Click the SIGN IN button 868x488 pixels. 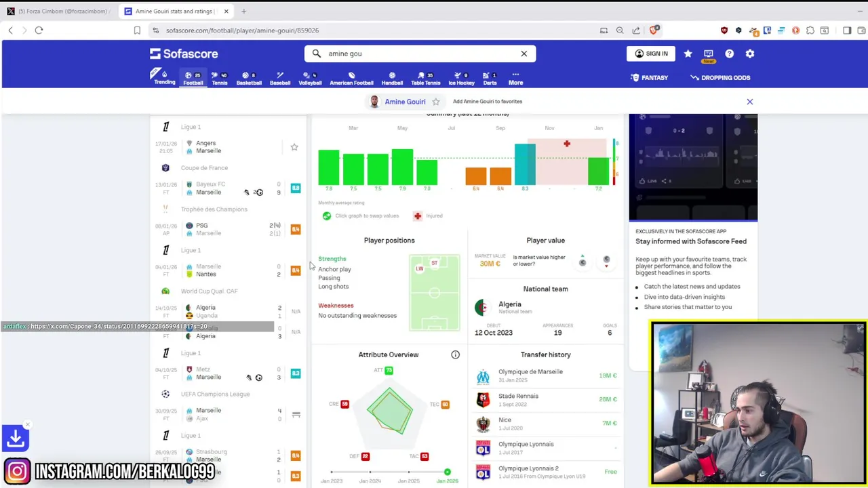(x=650, y=54)
